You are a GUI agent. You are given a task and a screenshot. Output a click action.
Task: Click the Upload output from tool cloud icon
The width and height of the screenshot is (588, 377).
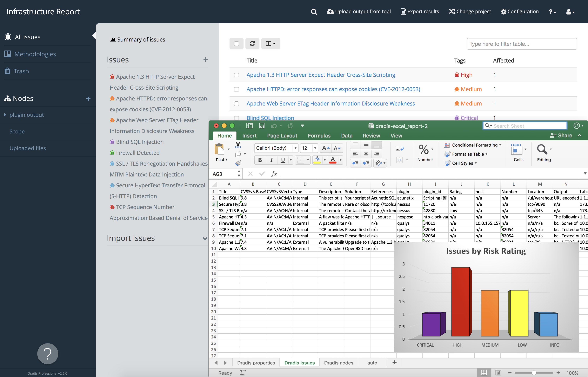click(330, 11)
